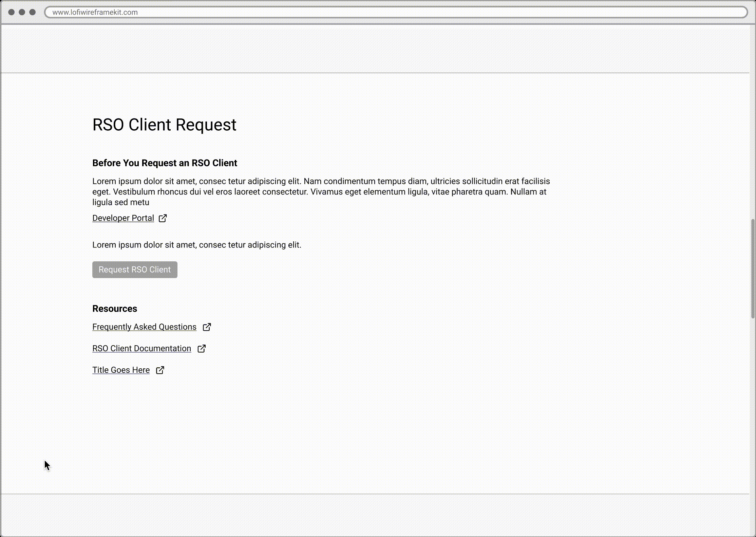Focus the lofiwireframekit.com address bar
Viewport: 756px width, 537px height.
tap(396, 12)
